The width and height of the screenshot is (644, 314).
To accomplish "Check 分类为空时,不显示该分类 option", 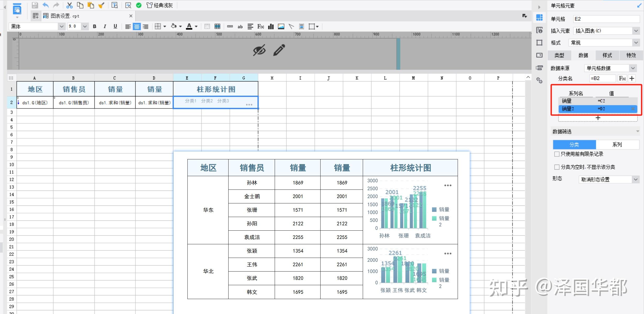I will pyautogui.click(x=557, y=167).
